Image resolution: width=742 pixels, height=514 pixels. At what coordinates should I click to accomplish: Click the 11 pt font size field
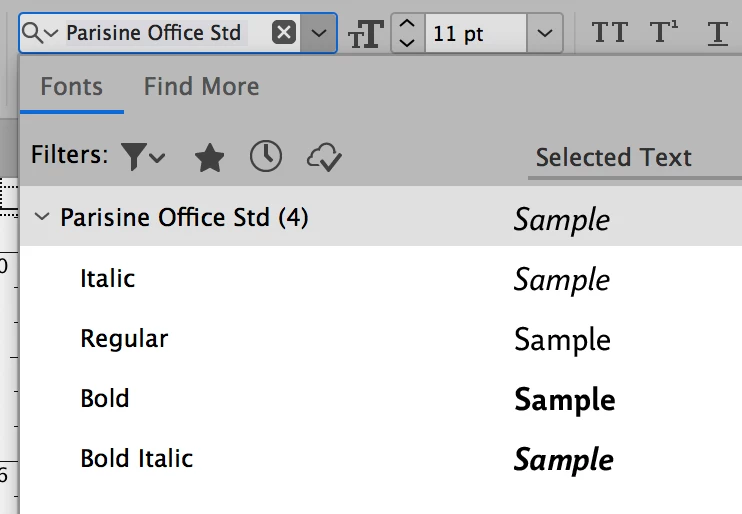[x=473, y=33]
